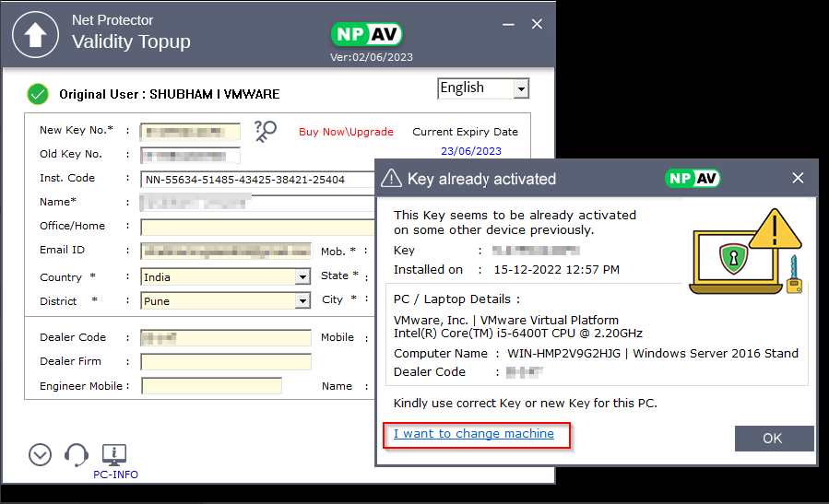Open support via the headset icon
The width and height of the screenshot is (829, 504).
[77, 454]
